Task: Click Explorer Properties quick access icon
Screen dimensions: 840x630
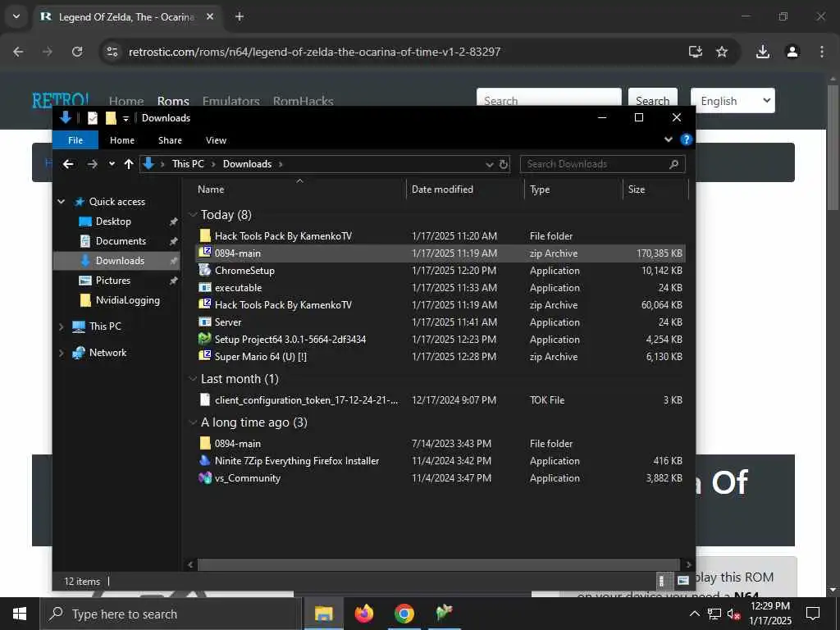Action: click(92, 118)
